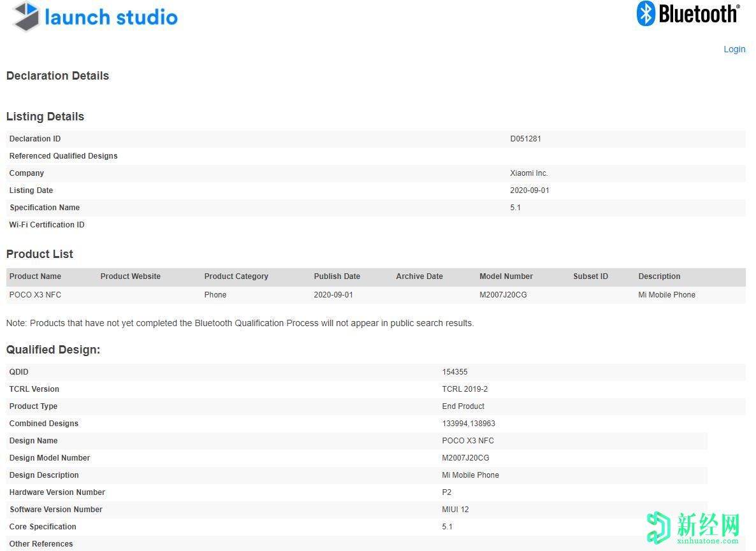
Task: Click the Launch Studio cube logo icon
Action: tap(26, 17)
